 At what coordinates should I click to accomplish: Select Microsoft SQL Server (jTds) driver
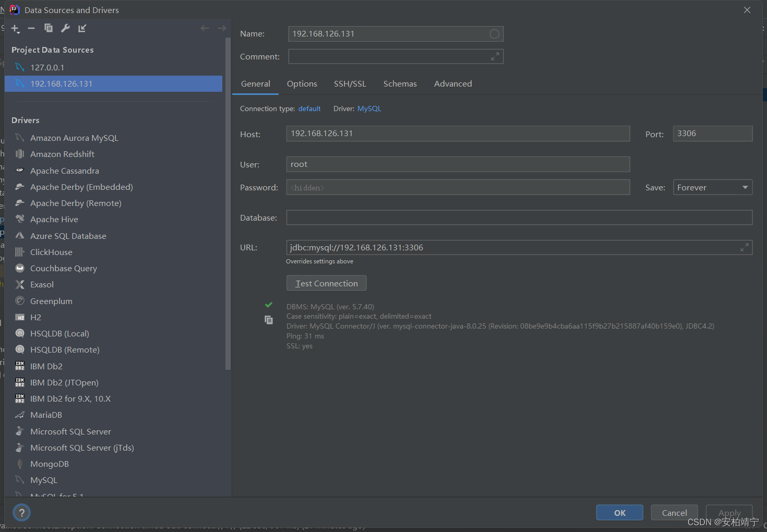pos(114,448)
